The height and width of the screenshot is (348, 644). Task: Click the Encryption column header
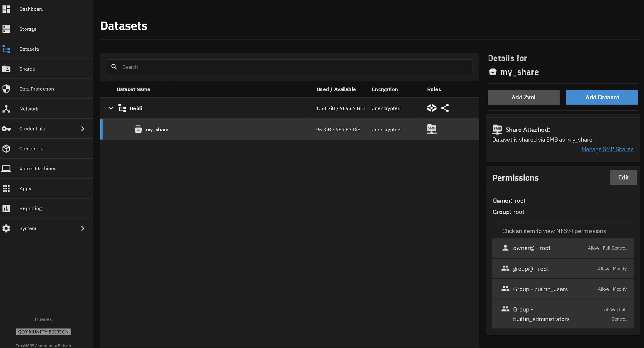[385, 89]
